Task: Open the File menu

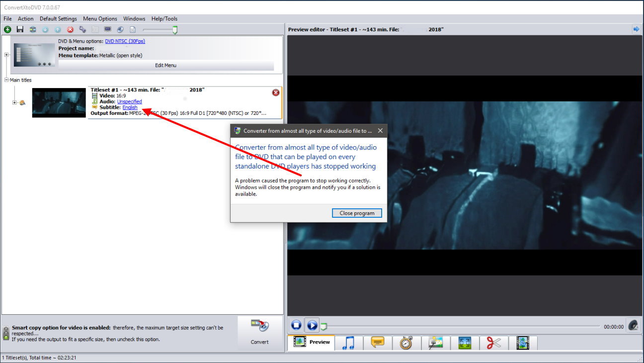Action: [7, 19]
